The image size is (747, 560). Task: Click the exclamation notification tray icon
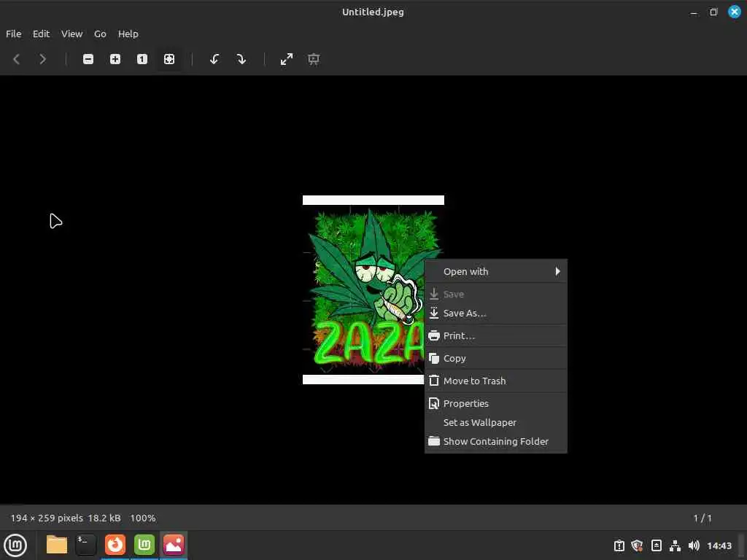(619, 545)
